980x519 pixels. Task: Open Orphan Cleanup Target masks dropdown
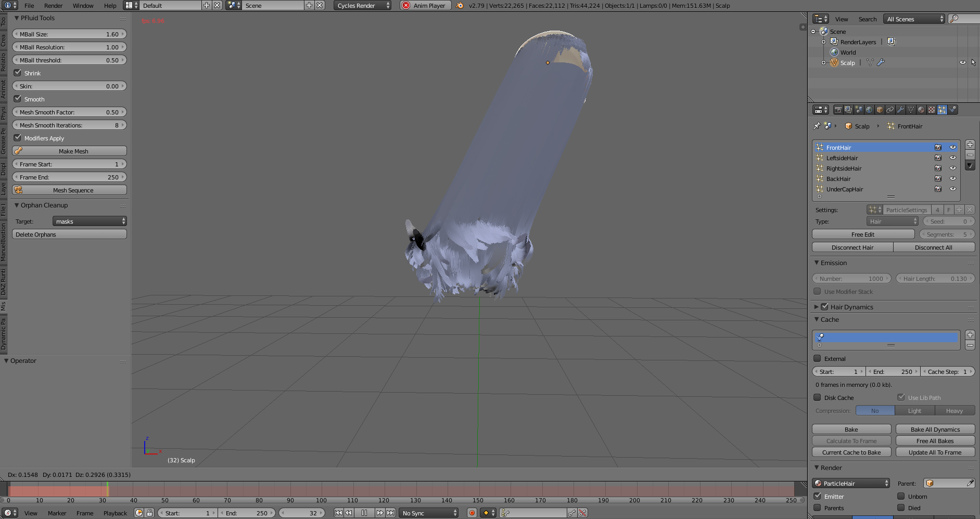(90, 221)
